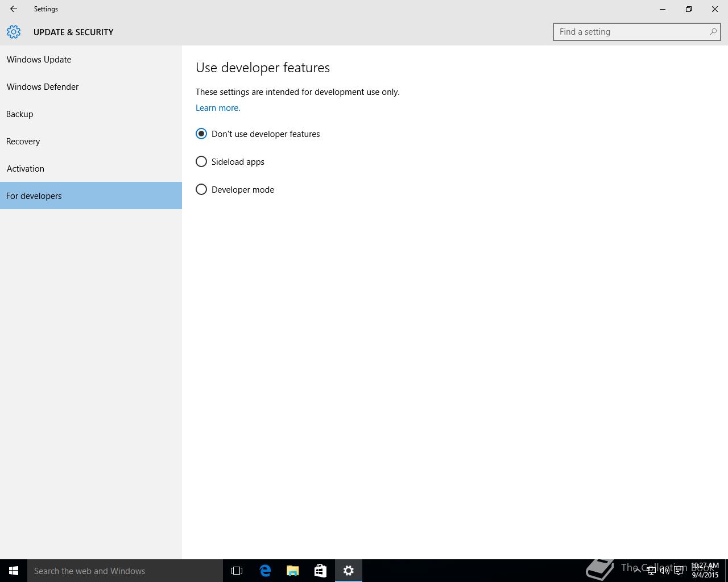Open the Windows Defender section
728x582 pixels.
pos(91,87)
